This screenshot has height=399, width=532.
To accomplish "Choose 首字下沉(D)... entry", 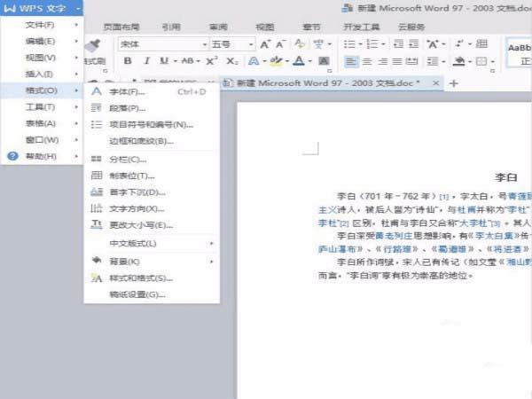I will coord(152,192).
